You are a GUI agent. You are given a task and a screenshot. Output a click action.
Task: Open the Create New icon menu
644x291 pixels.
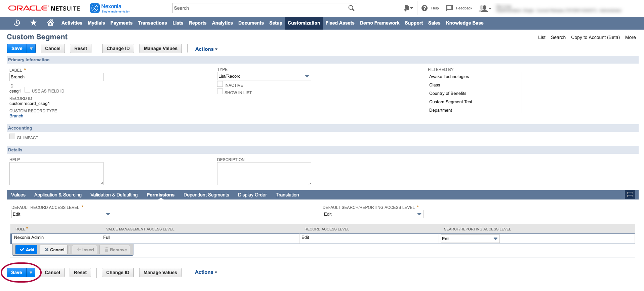tap(408, 8)
